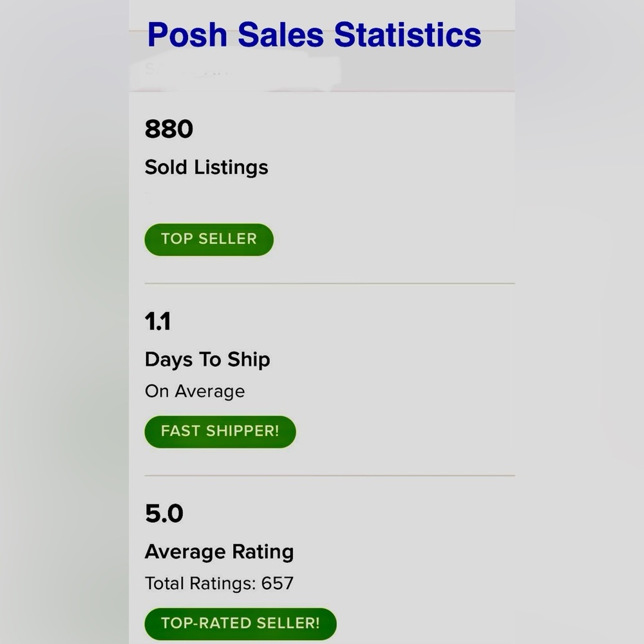
Task: Click the green TOP SELLER pill control
Action: (209, 239)
